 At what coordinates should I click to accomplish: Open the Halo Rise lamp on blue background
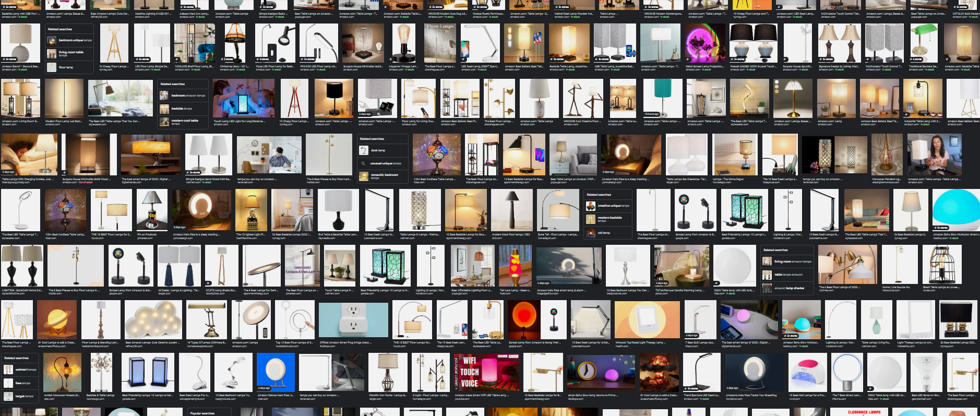(276, 372)
